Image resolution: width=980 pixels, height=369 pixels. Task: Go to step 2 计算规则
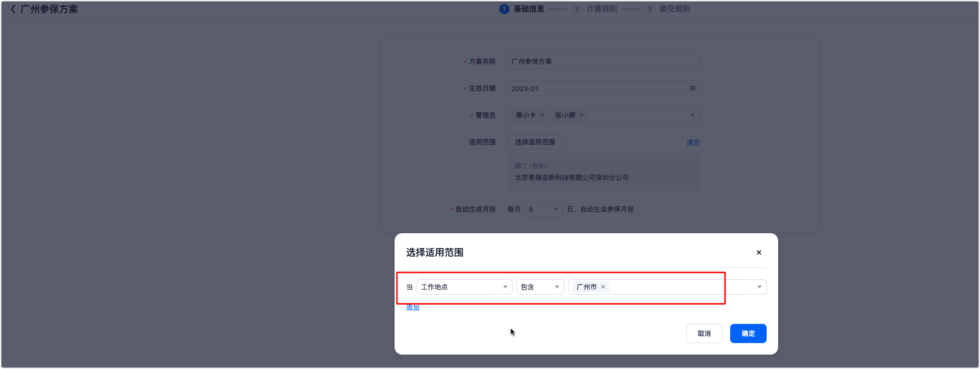pos(595,9)
